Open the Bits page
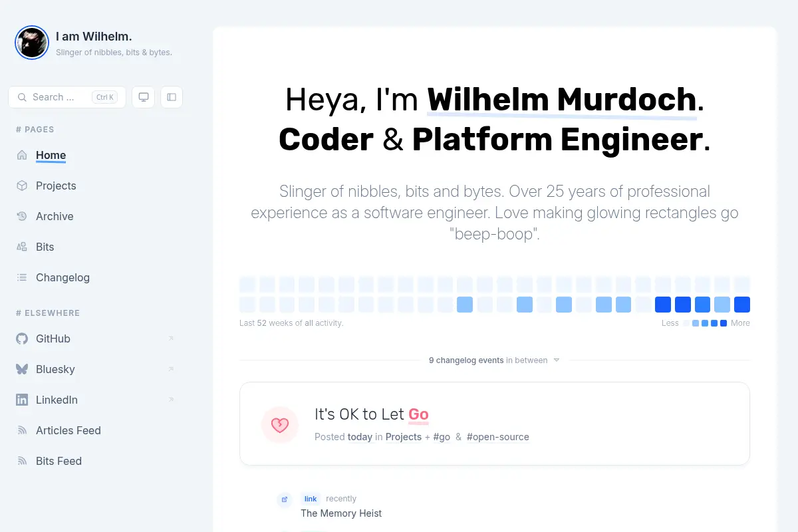Image resolution: width=798 pixels, height=532 pixels. pos(45,247)
